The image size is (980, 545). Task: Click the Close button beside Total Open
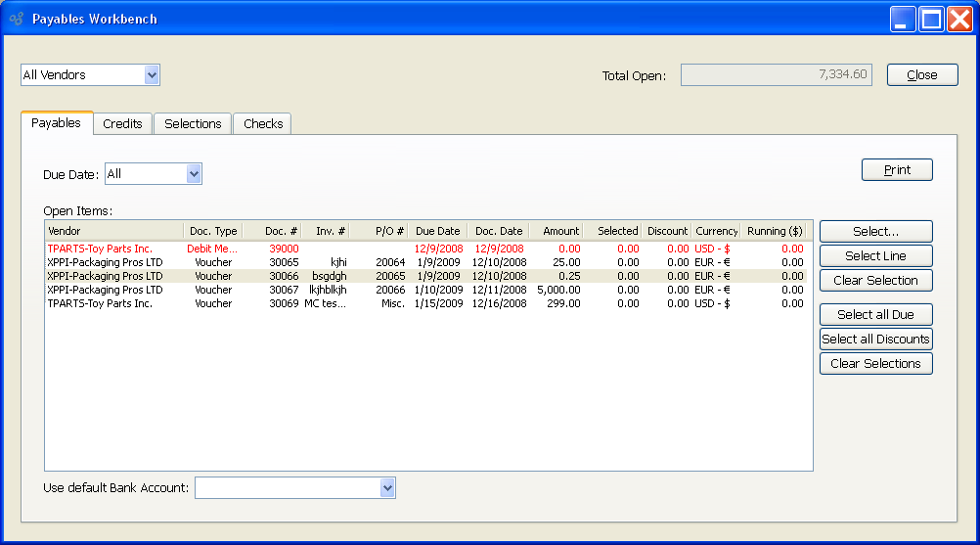point(921,75)
